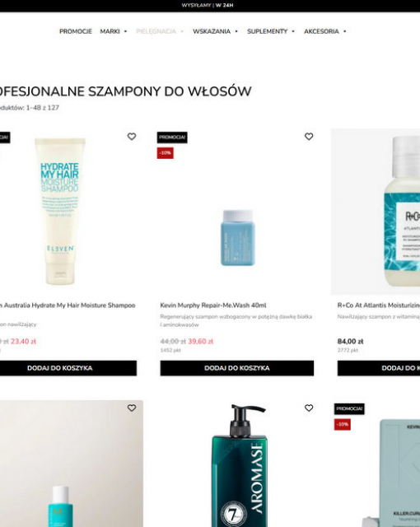420x527 pixels.
Task: Go to PROMOCJE menu item
Action: click(76, 31)
